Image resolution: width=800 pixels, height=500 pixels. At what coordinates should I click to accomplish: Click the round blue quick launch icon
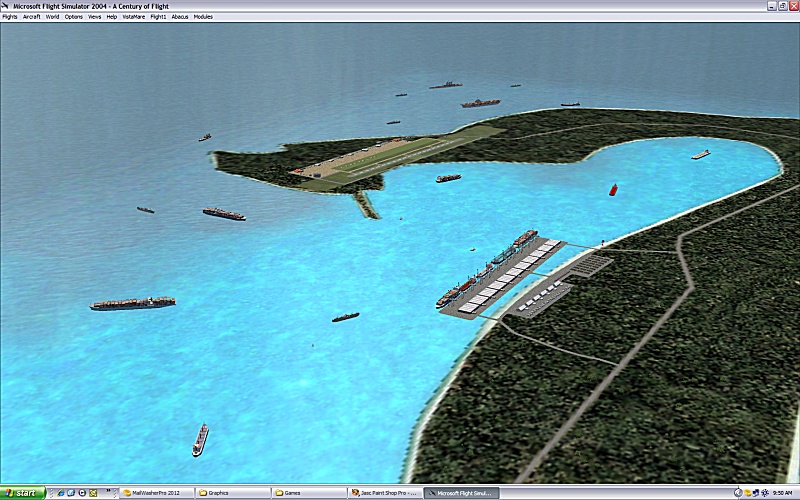tap(82, 493)
